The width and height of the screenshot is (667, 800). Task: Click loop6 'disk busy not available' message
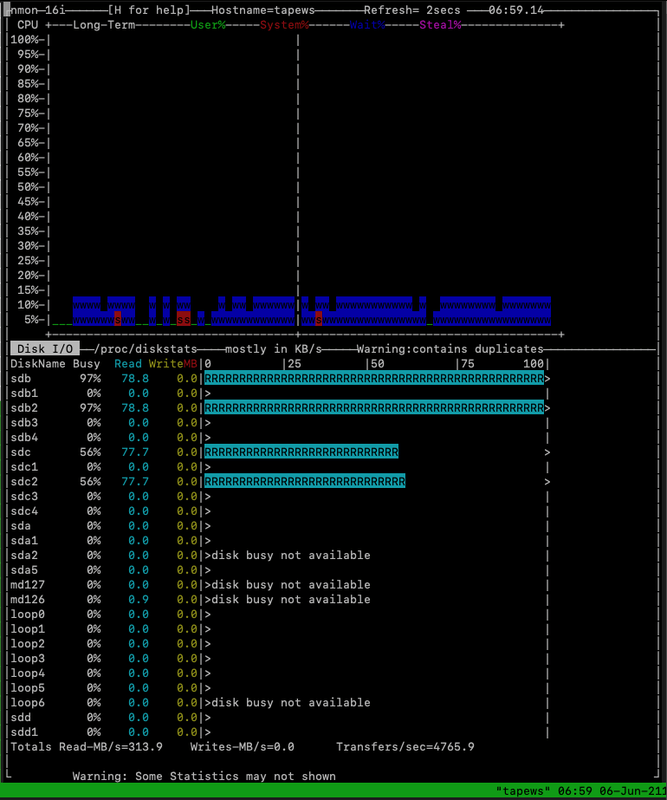pyautogui.click(x=291, y=703)
